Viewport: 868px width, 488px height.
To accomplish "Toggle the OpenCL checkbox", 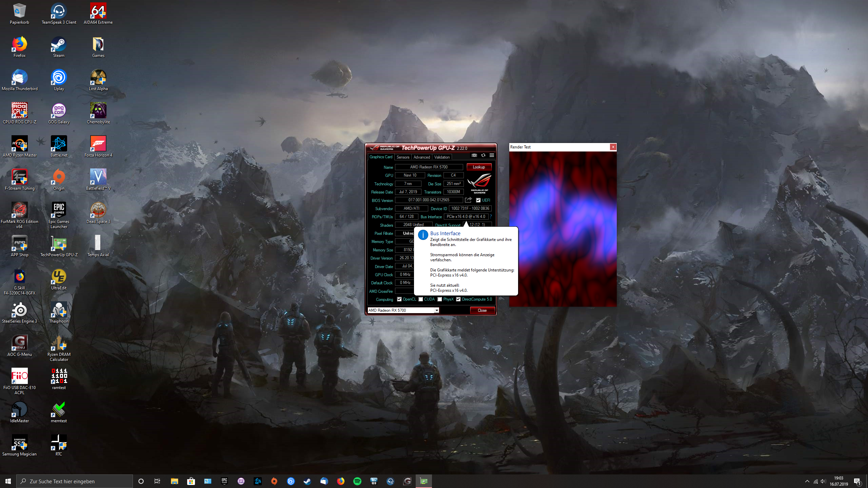I will click(399, 299).
